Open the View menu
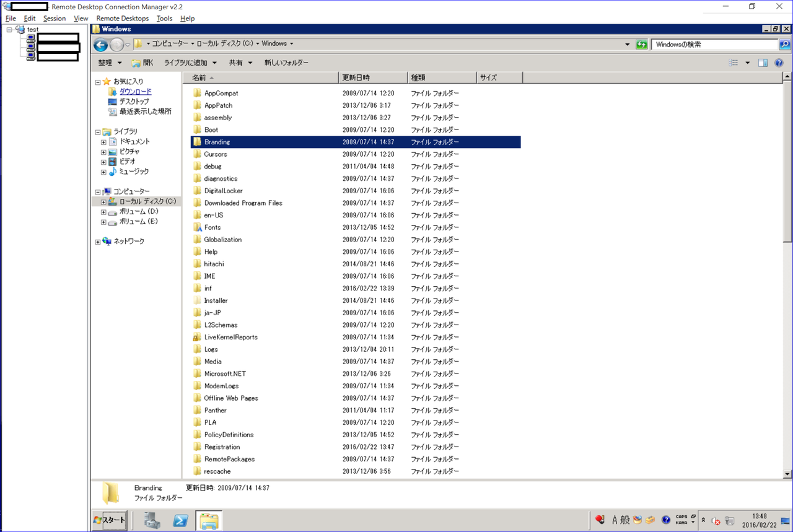The width and height of the screenshot is (793, 532). (x=81, y=19)
